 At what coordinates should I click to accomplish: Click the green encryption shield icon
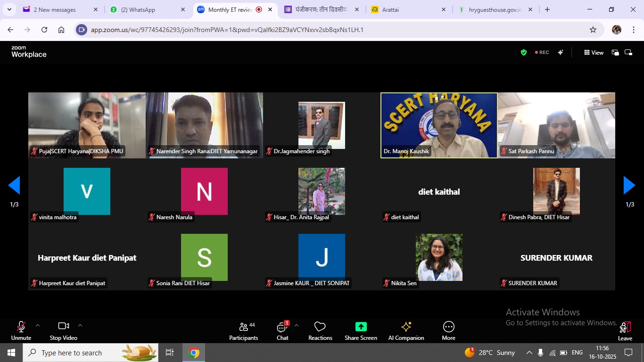pyautogui.click(x=523, y=53)
